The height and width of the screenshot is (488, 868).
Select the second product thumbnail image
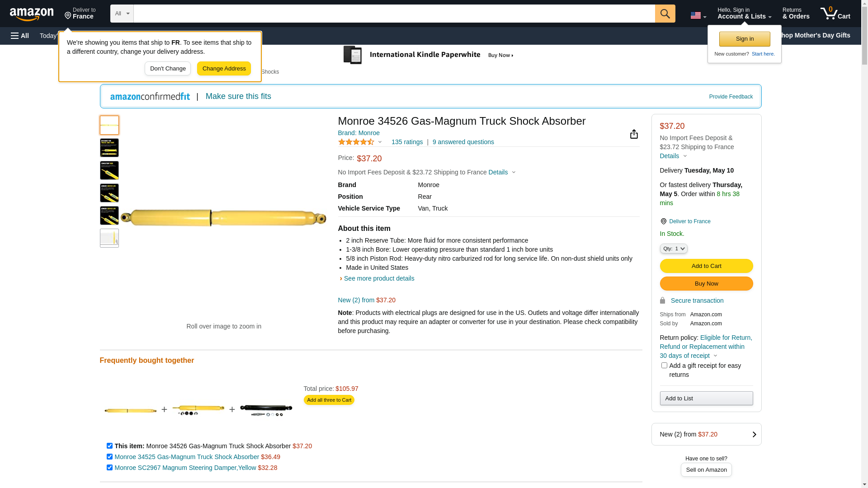pyautogui.click(x=109, y=148)
